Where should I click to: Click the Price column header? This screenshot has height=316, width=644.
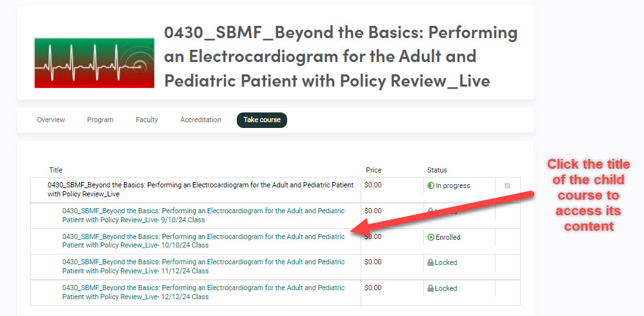373,170
